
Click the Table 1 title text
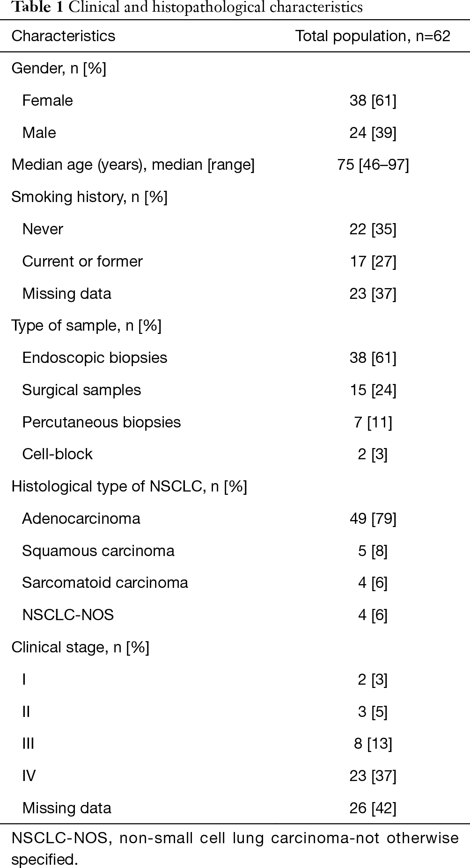pyautogui.click(x=182, y=7)
